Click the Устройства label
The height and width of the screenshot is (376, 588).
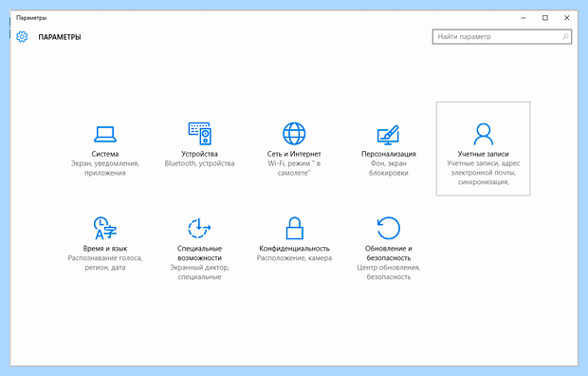tap(199, 154)
